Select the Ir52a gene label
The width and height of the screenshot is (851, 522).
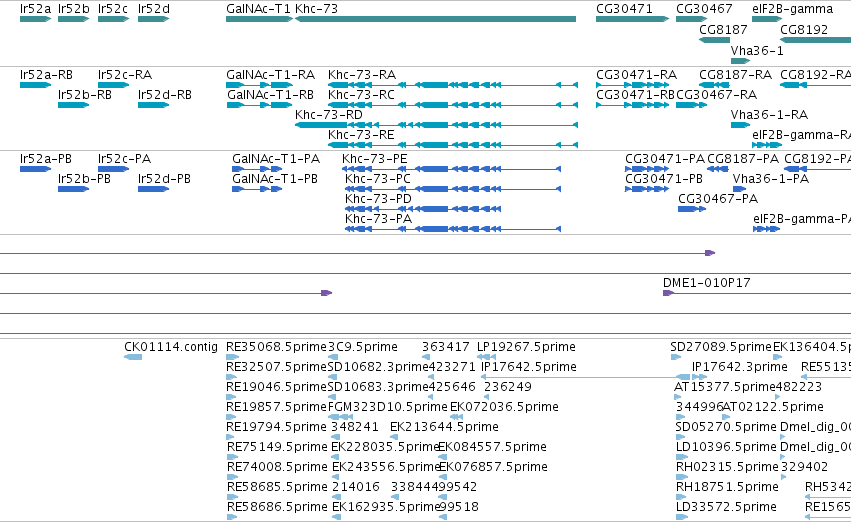[x=35, y=9]
